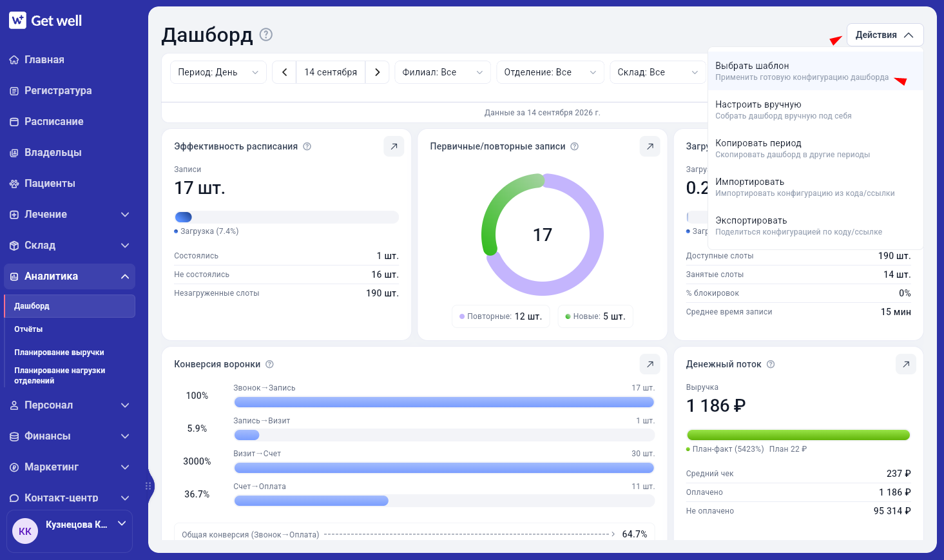Open the Склад: Все filter dropdown

tap(658, 72)
